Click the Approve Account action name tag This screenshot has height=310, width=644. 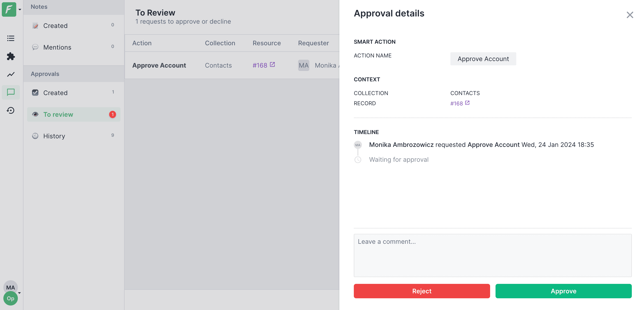click(483, 59)
